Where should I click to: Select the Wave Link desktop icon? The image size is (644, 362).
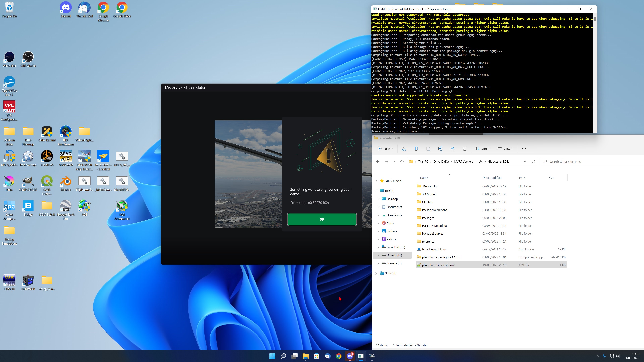(x=9, y=59)
